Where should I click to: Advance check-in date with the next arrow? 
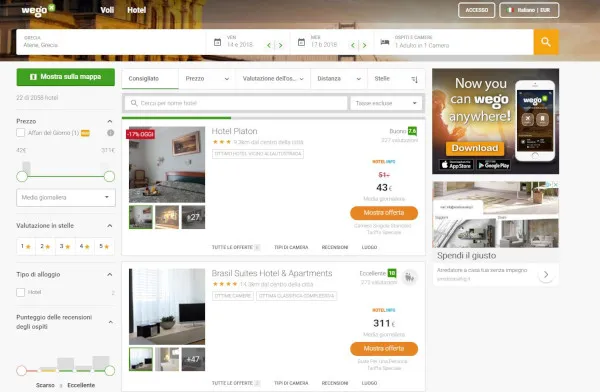click(280, 45)
